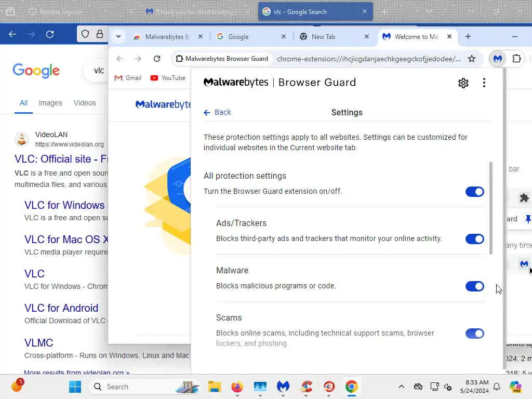Screen dimensions: 532x399
Task: Open the VLC: Official site result title
Action: point(61,159)
